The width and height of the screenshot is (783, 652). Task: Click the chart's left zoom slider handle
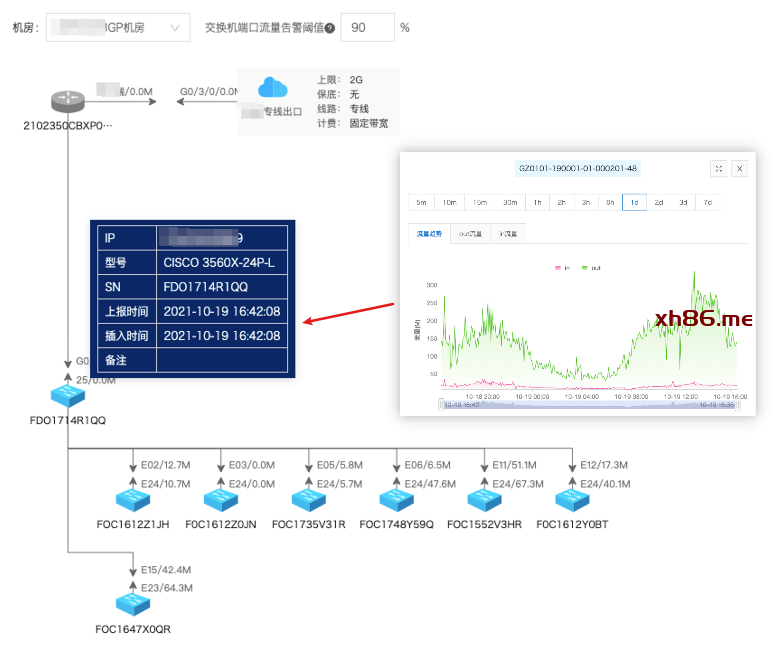point(441,405)
